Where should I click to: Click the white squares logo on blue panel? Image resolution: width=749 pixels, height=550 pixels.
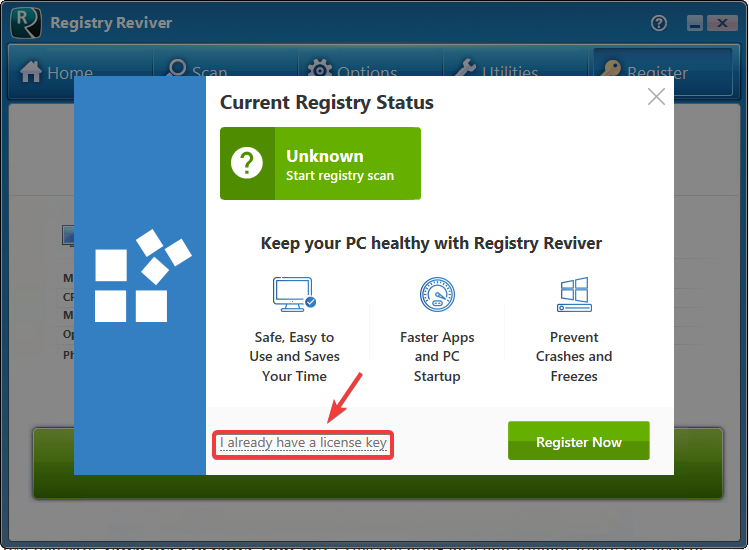(x=143, y=276)
